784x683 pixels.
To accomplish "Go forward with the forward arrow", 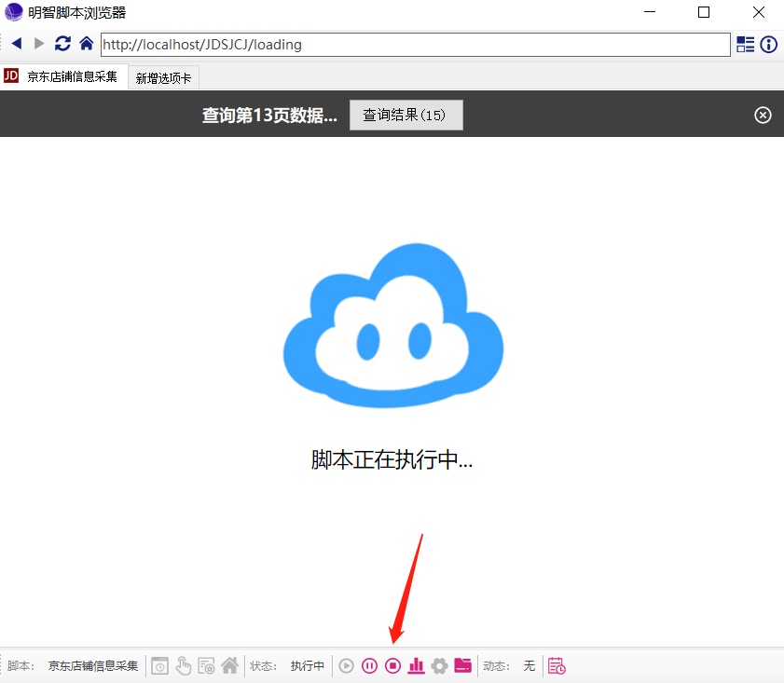I will pos(39,44).
